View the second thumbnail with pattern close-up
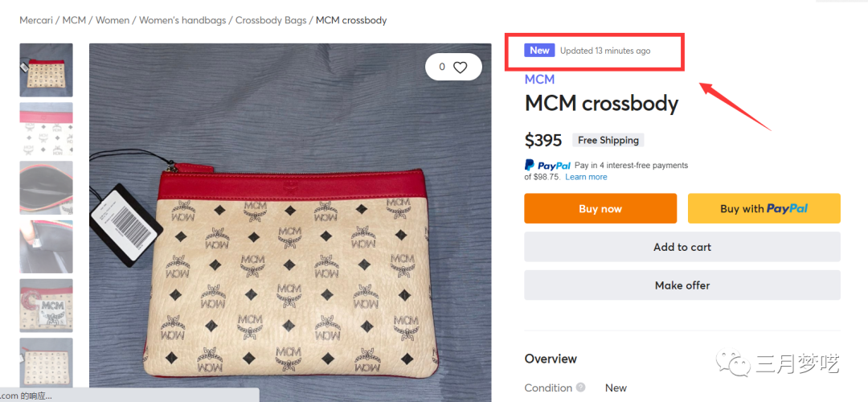This screenshot has width=868, height=402. click(46, 129)
